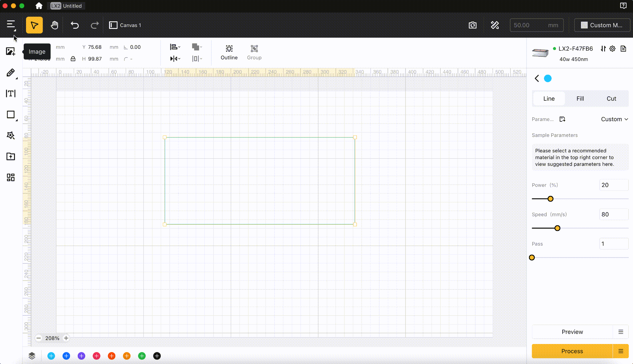This screenshot has width=633, height=364.
Task: Redo the last undone action
Action: click(95, 25)
